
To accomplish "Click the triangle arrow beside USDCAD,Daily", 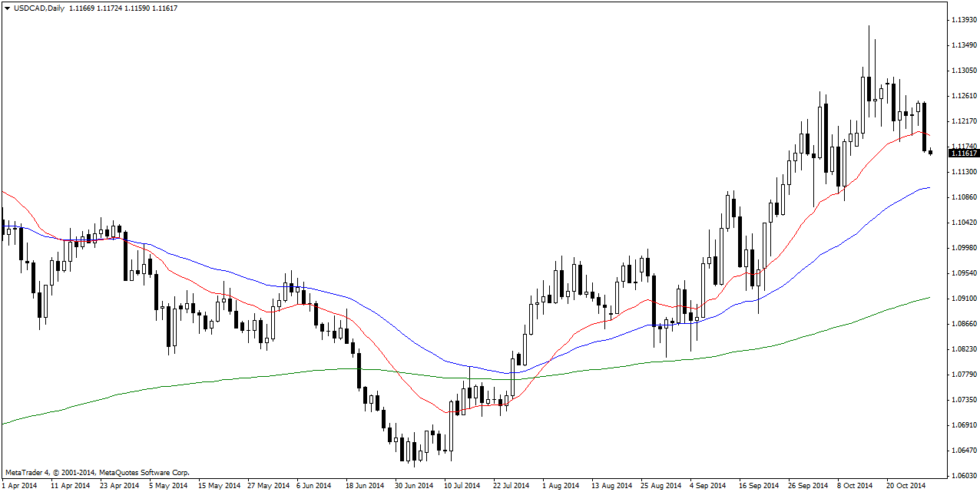I will 7,8.
